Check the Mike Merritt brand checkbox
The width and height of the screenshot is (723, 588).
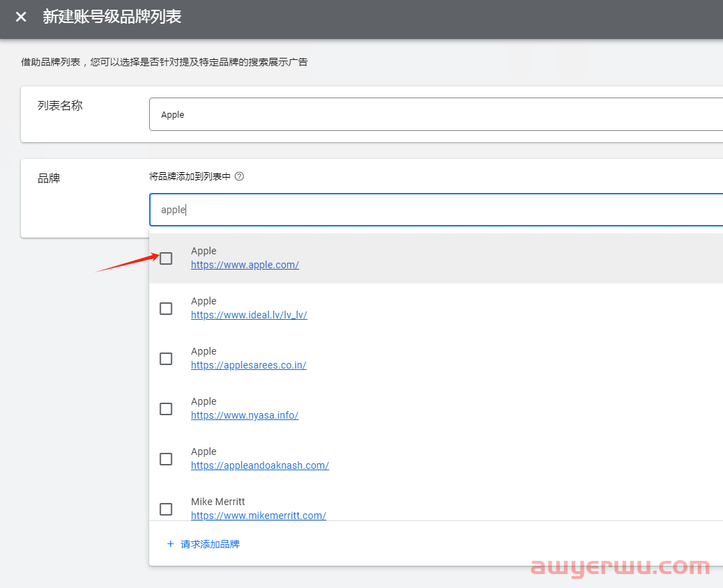pyautogui.click(x=166, y=510)
